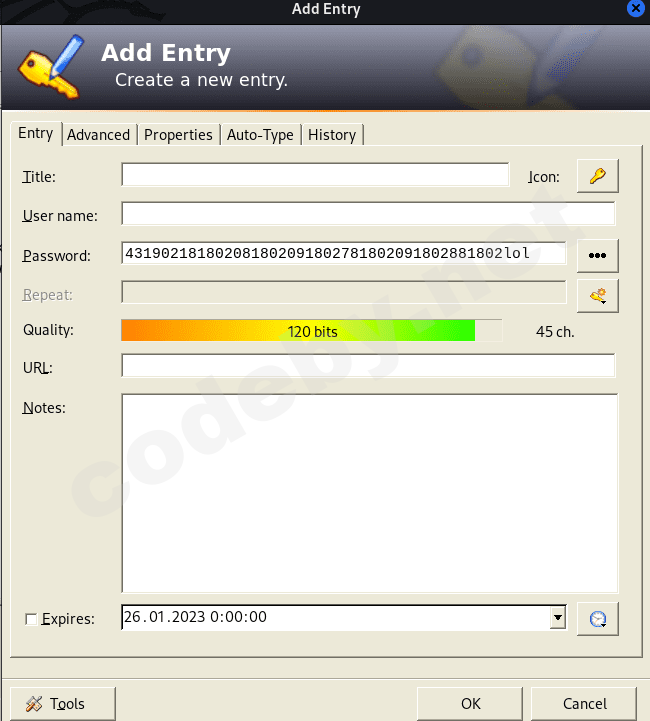Expand the expiry date dropdown arrow

coord(558,618)
